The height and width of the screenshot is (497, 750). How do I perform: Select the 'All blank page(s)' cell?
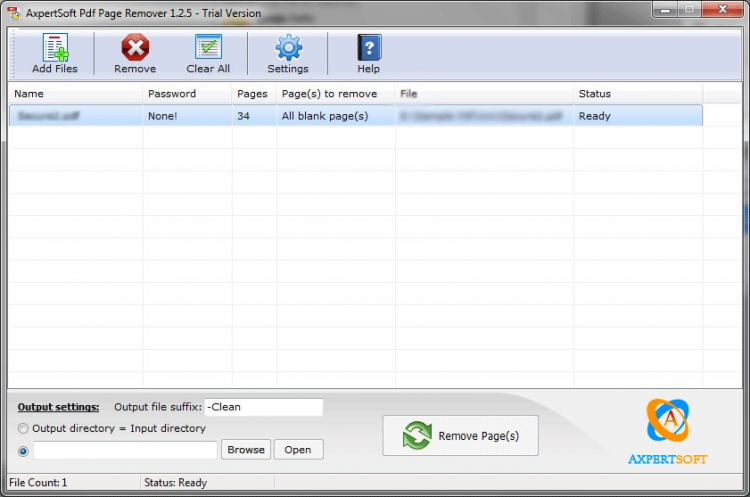(x=335, y=116)
